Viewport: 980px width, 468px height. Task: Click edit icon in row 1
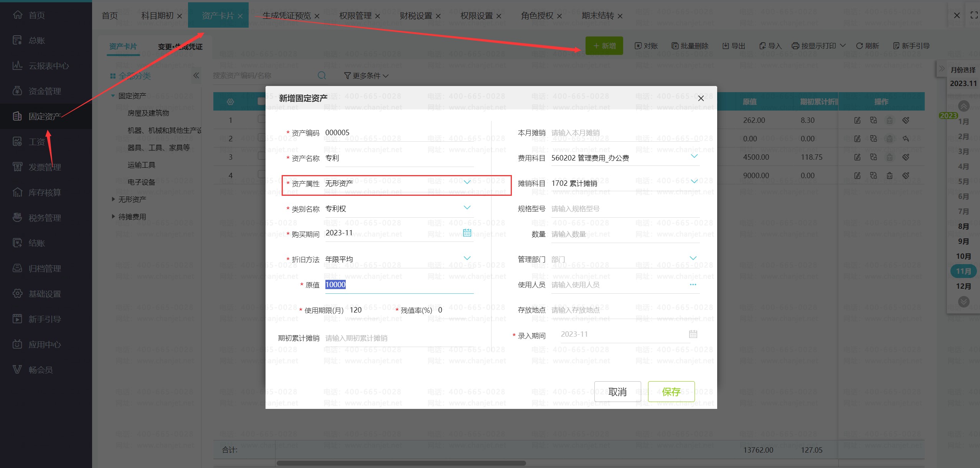click(857, 121)
